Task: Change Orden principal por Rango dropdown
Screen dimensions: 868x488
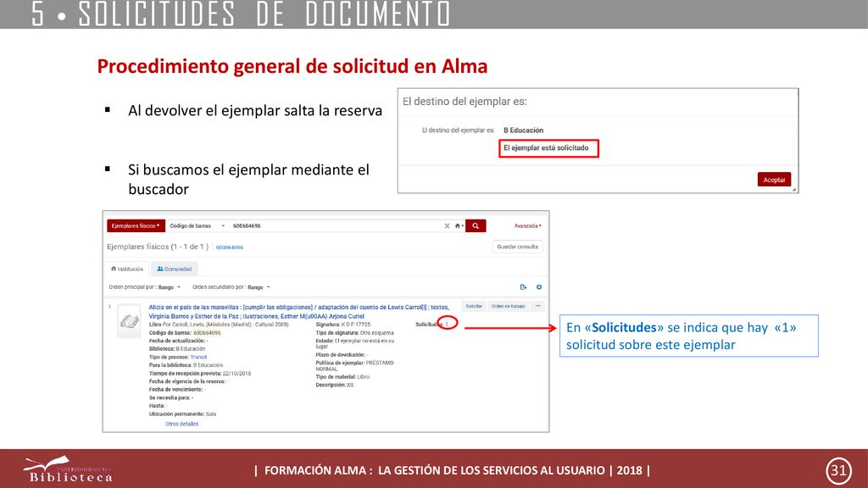Action: pyautogui.click(x=169, y=287)
